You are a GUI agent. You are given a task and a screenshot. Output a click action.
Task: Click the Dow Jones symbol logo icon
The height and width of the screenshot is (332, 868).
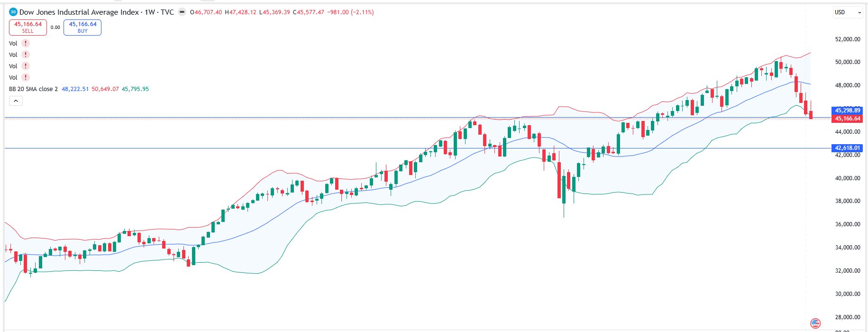pyautogui.click(x=13, y=12)
